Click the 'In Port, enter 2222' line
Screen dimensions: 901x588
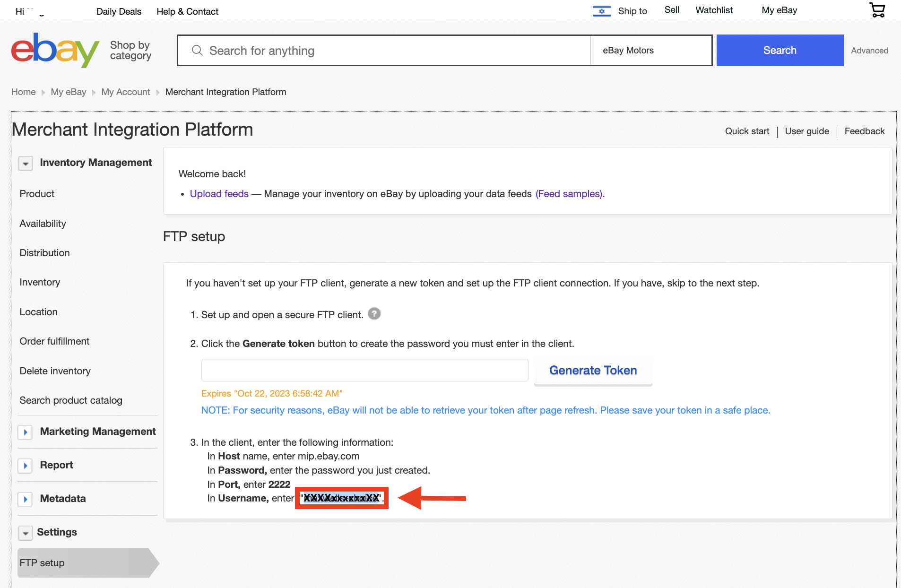click(249, 484)
